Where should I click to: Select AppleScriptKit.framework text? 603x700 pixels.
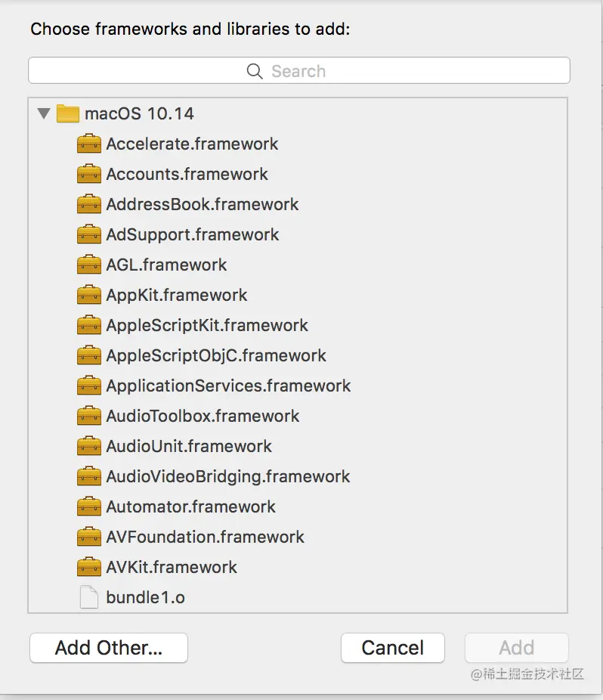[x=207, y=326]
